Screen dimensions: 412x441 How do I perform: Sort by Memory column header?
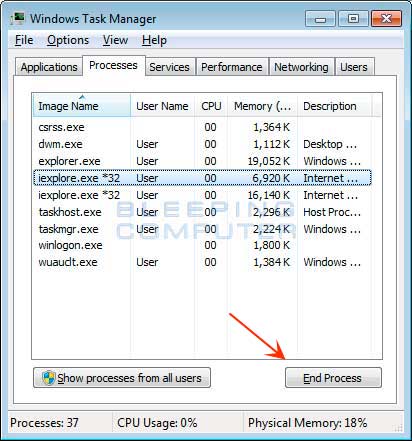[262, 106]
